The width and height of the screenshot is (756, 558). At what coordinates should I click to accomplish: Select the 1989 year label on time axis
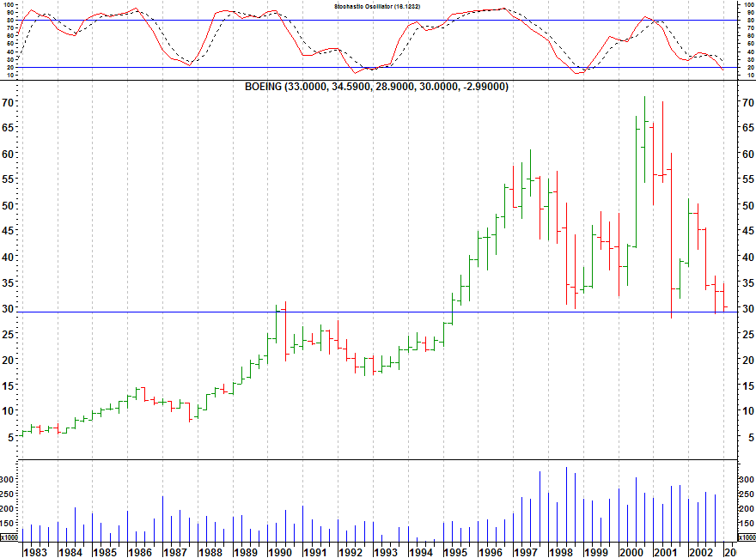[x=246, y=552]
